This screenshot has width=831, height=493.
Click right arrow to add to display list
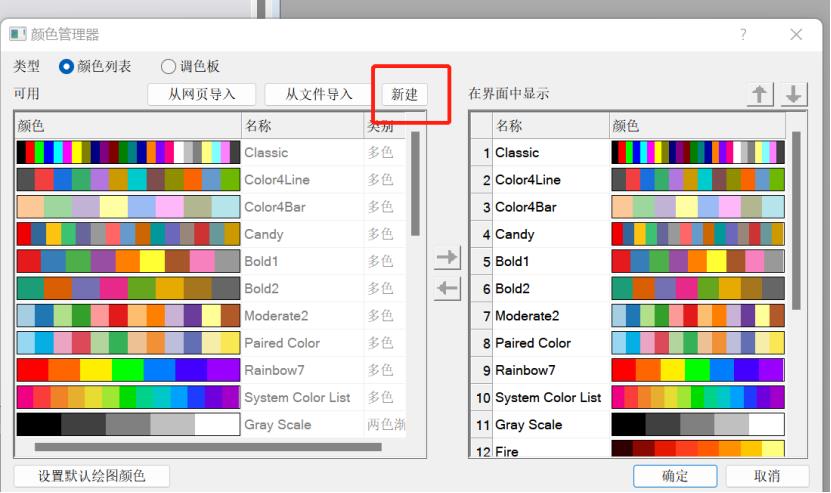coord(447,258)
